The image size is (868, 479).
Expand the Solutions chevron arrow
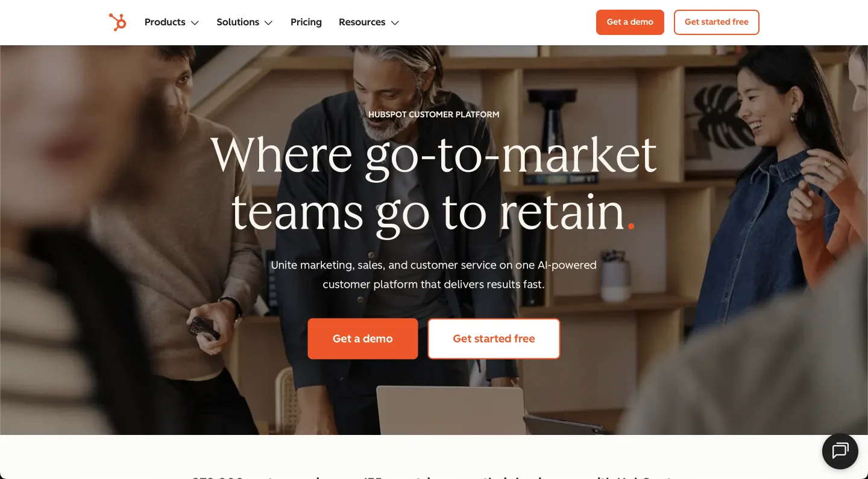pos(268,23)
